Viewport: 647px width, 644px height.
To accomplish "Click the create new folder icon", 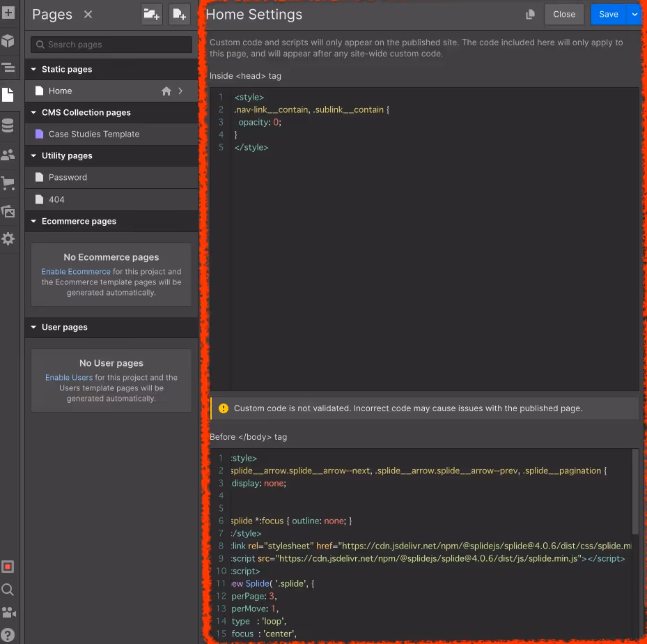I will tap(151, 14).
